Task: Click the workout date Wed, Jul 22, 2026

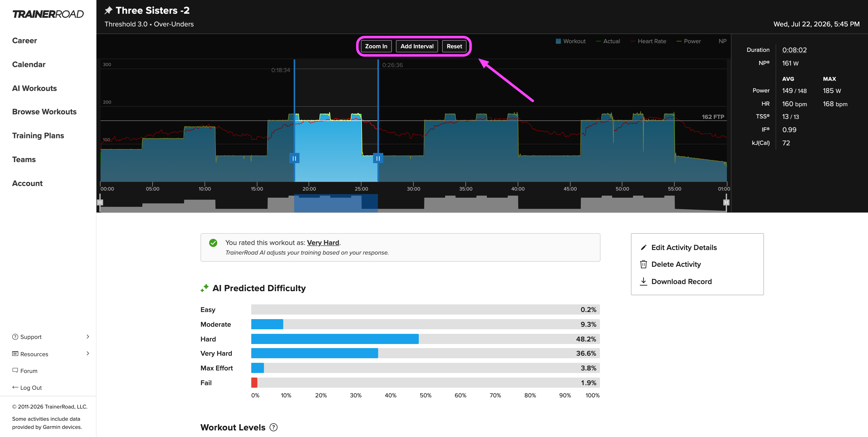Action: [x=816, y=24]
